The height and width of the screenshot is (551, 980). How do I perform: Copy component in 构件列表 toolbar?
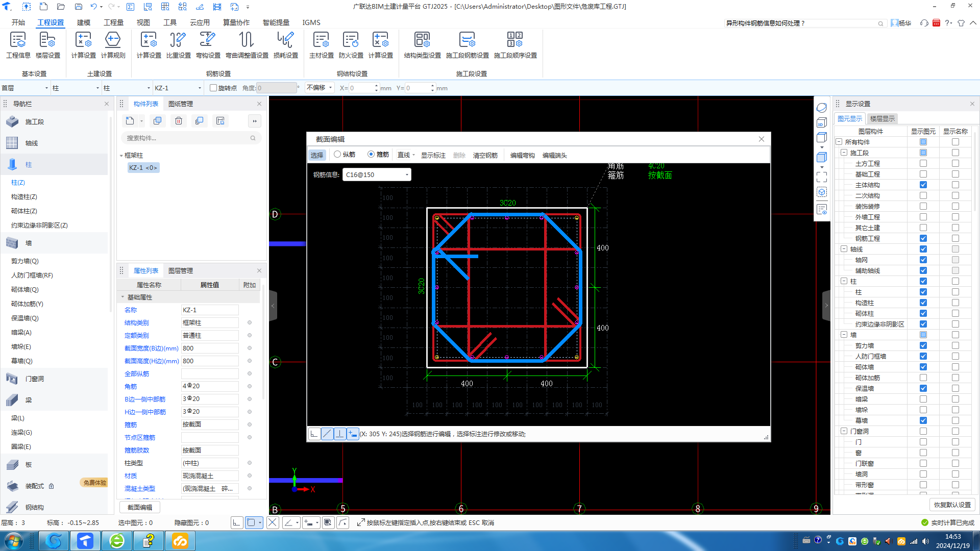[158, 121]
